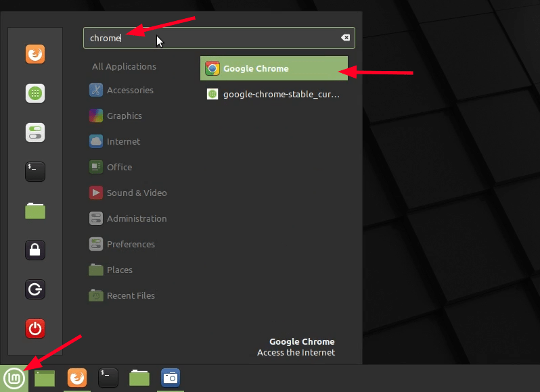
Task: Launch the Google Chrome search result
Action: pyautogui.click(x=274, y=68)
